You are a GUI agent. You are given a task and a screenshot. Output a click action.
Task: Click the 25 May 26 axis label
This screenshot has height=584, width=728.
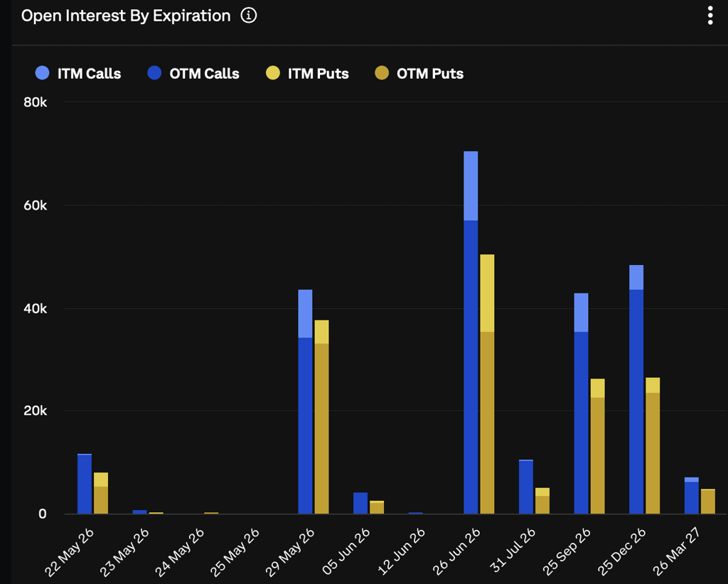click(235, 553)
